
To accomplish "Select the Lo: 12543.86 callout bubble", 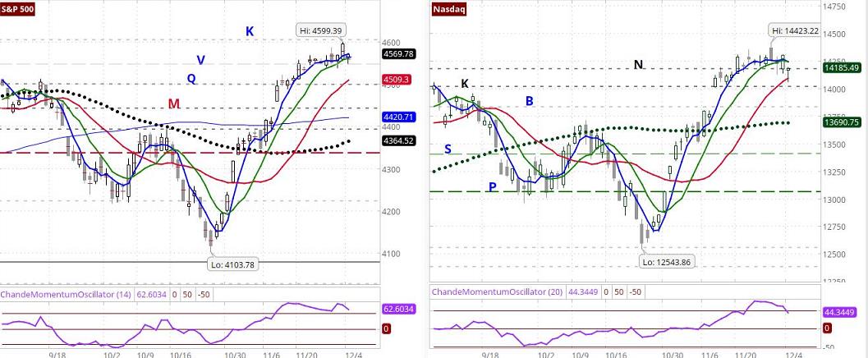I will (x=668, y=261).
